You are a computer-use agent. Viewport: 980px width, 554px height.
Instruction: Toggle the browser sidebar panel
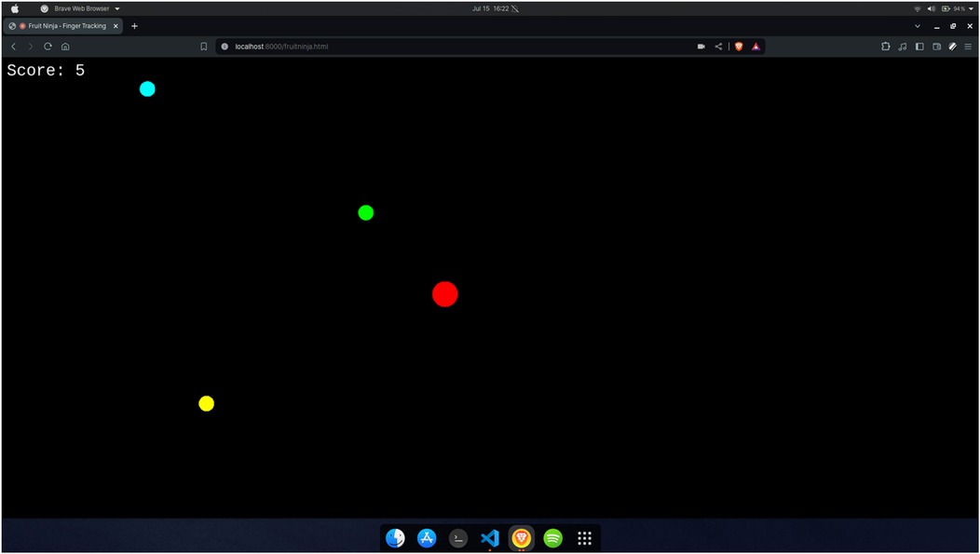tap(919, 47)
